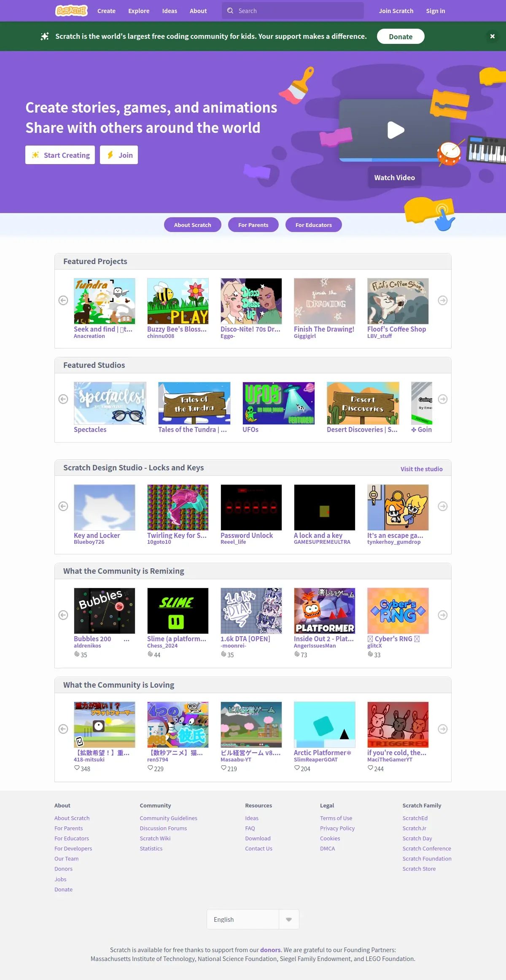Open Inside Out 2 Platformer thumbnail

click(325, 611)
